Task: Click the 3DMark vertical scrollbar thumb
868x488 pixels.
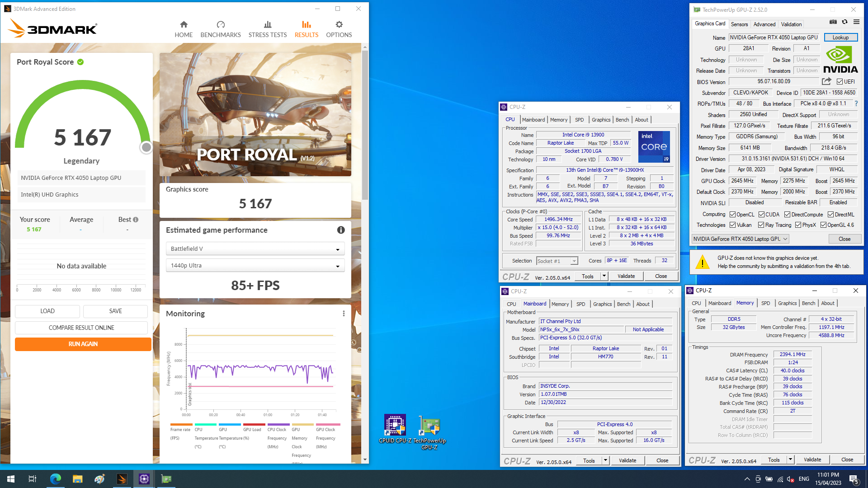Action: [x=365, y=126]
